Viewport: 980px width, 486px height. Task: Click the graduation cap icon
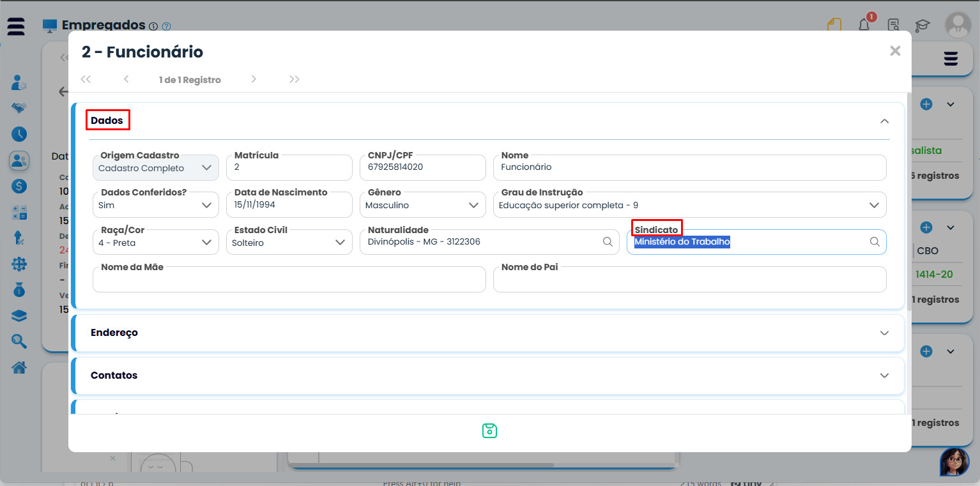(x=922, y=26)
